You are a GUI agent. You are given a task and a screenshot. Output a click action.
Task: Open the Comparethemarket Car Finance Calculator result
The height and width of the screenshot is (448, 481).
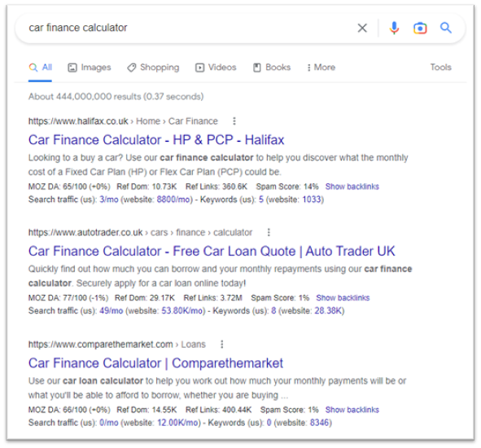pos(155,363)
